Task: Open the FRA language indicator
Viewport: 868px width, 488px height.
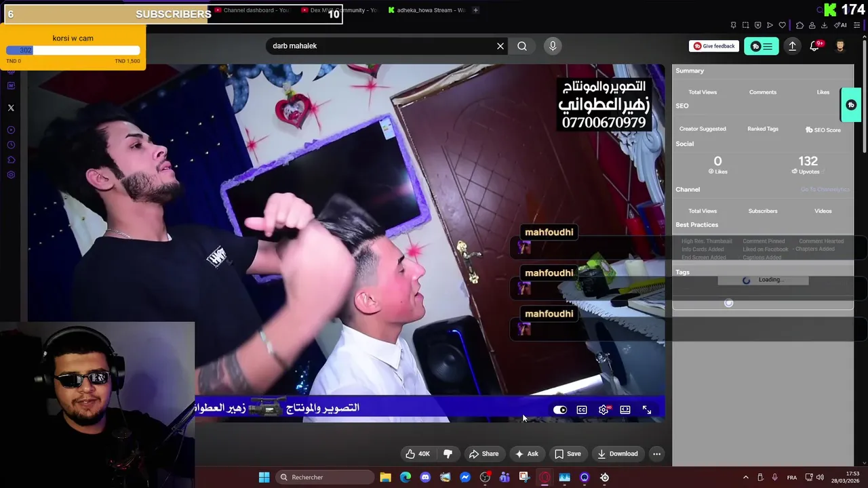Action: [x=792, y=477]
